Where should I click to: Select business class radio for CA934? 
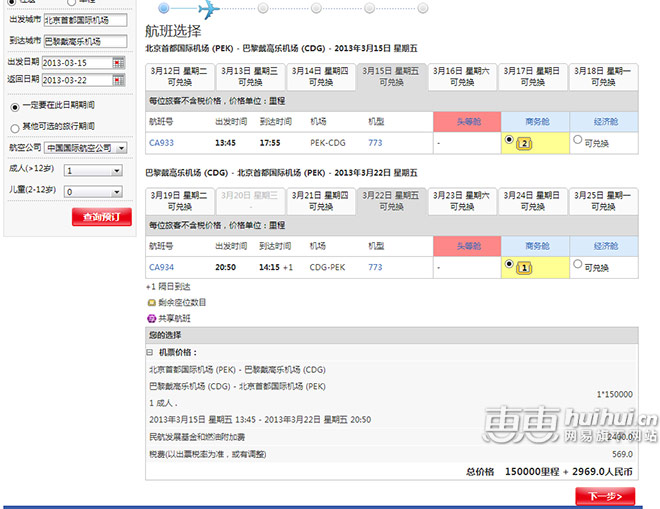[509, 264]
